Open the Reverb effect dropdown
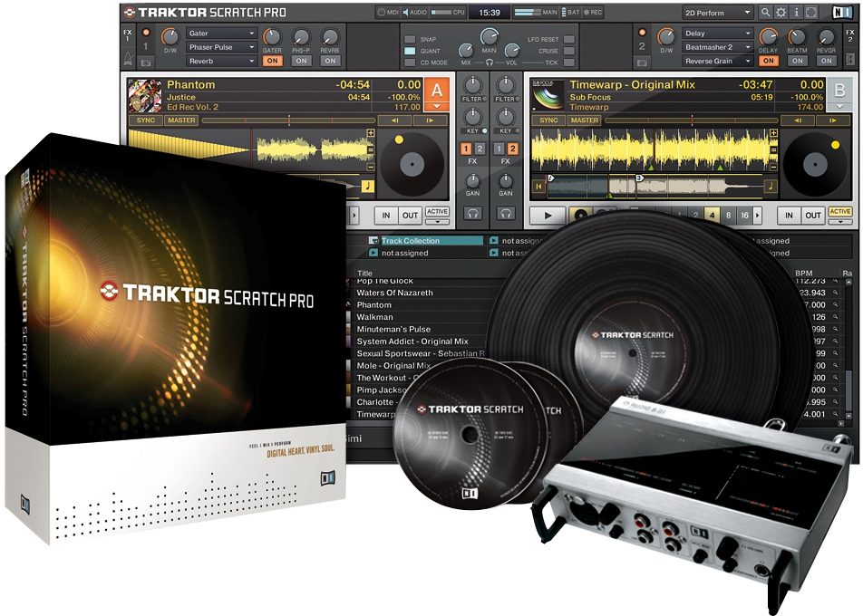The width and height of the screenshot is (863, 616). pos(222,61)
